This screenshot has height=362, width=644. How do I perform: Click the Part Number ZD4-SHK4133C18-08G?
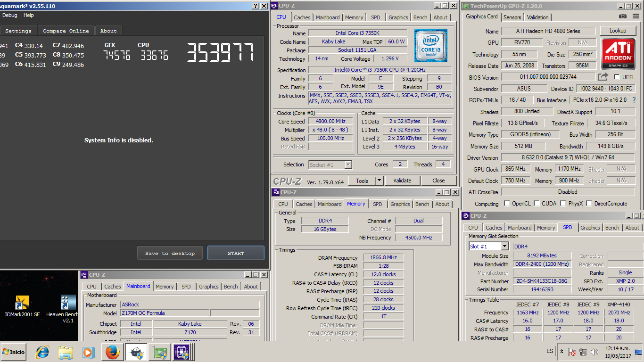coord(542,281)
